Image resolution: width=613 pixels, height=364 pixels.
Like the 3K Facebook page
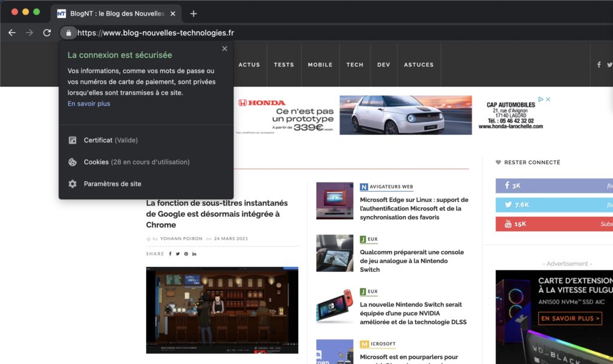[556, 186]
